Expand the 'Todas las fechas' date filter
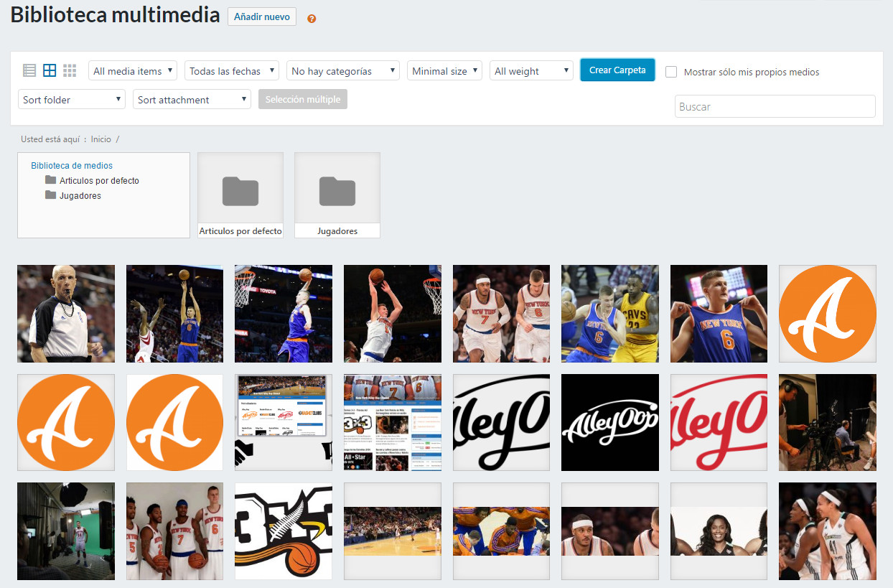893x588 pixels. click(x=232, y=70)
